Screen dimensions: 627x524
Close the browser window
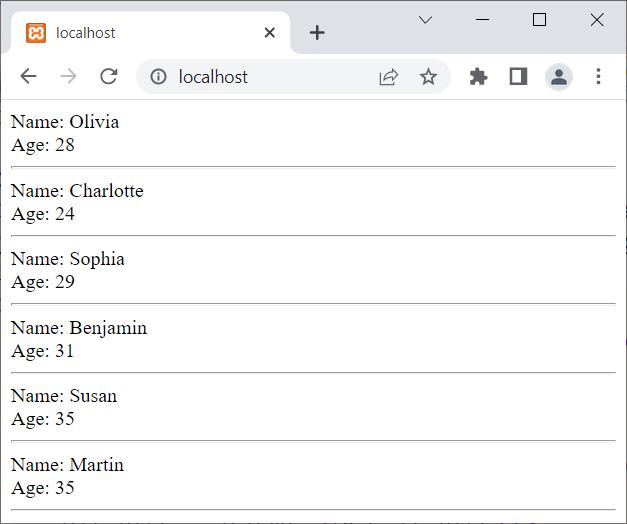coord(597,20)
